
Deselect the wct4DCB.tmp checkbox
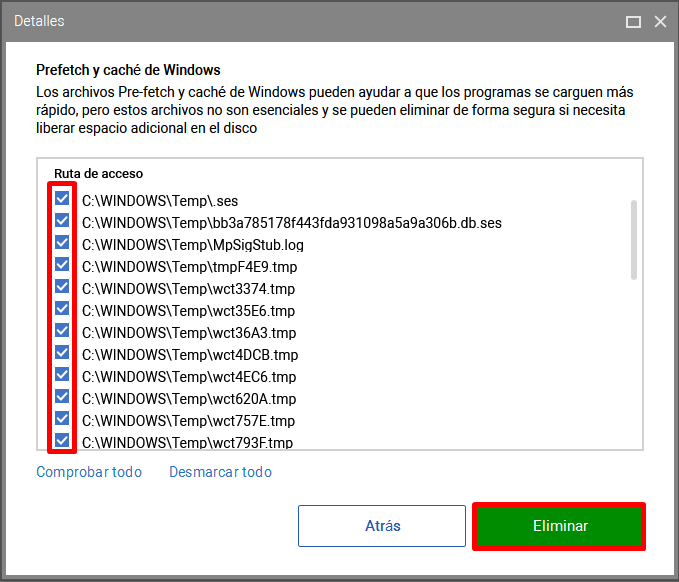[x=62, y=352]
